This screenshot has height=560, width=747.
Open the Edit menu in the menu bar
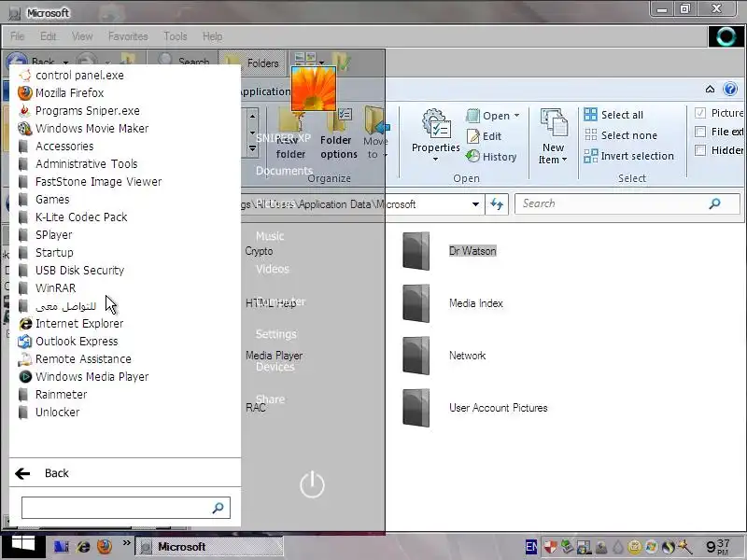[49, 36]
